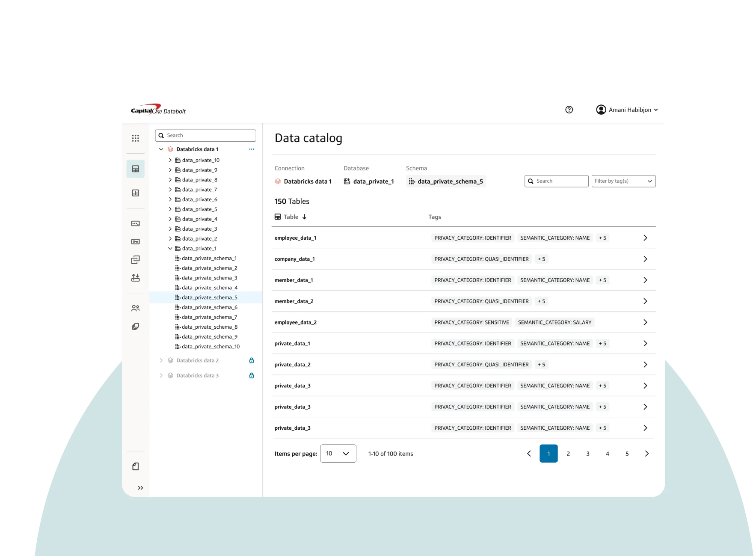
Task: Select data_private_schema_10 in tree
Action: tap(208, 347)
